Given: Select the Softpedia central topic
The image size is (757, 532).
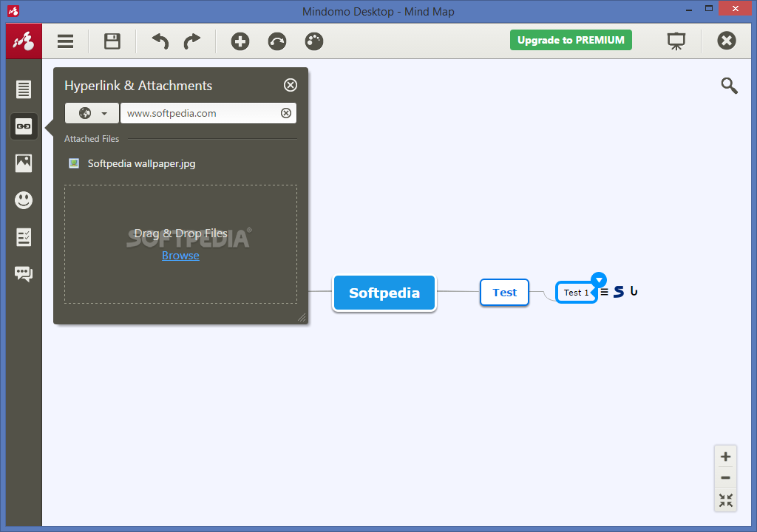Looking at the screenshot, I should pos(384,293).
